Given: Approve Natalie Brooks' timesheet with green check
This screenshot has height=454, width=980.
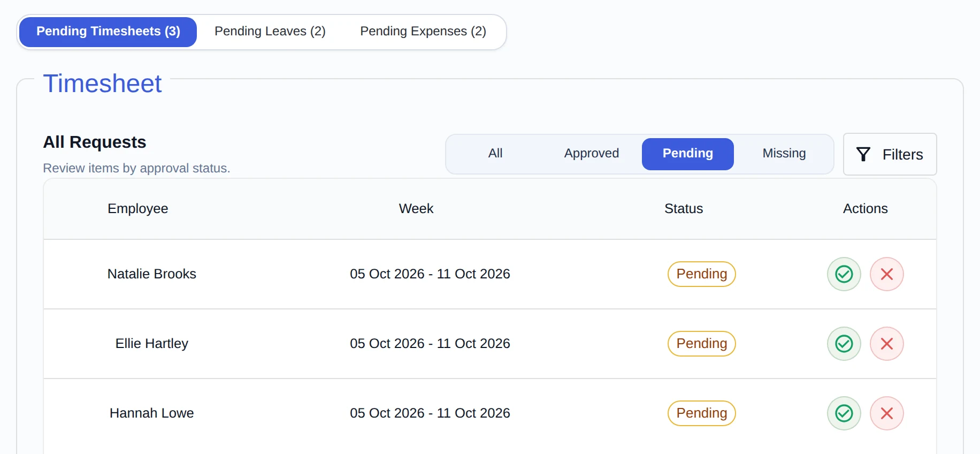Looking at the screenshot, I should click(x=844, y=274).
